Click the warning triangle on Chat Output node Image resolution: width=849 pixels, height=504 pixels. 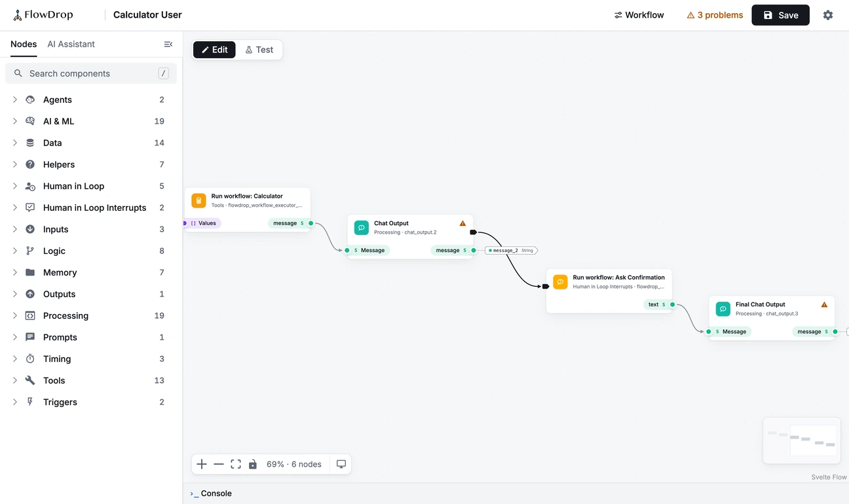(x=462, y=223)
